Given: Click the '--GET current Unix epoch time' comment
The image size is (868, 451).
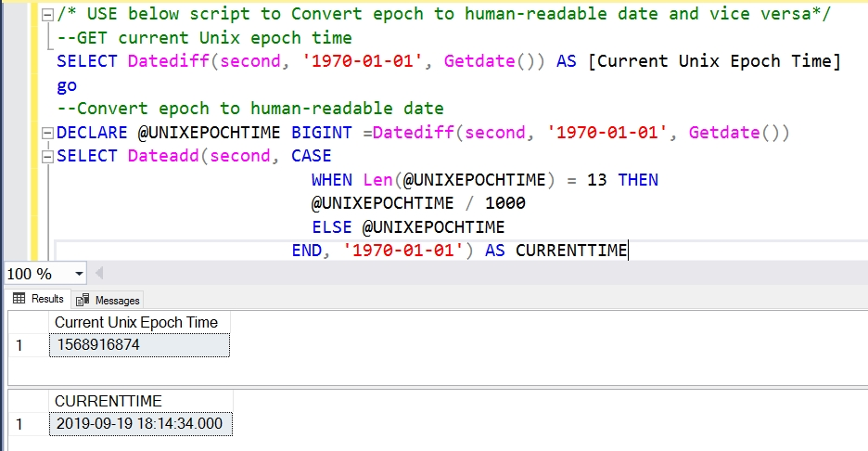Looking at the screenshot, I should (x=204, y=38).
